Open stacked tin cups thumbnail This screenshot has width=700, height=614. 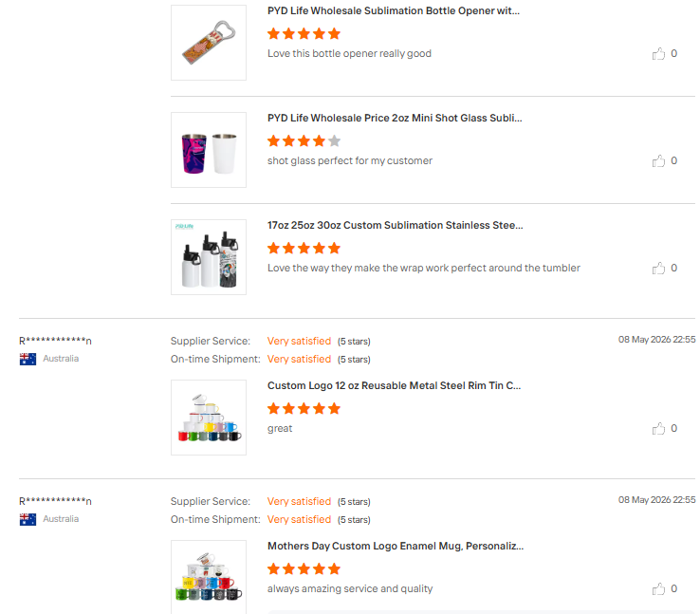pos(209,418)
